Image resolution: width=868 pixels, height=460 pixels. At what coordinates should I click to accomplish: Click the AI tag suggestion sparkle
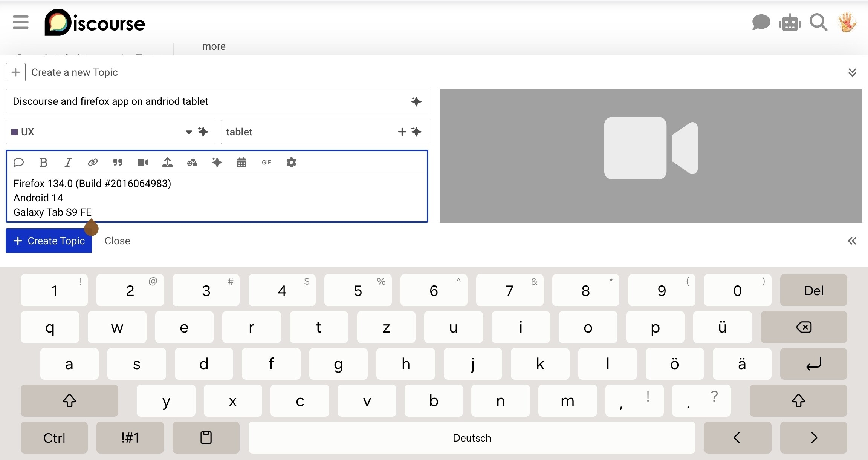coord(416,132)
